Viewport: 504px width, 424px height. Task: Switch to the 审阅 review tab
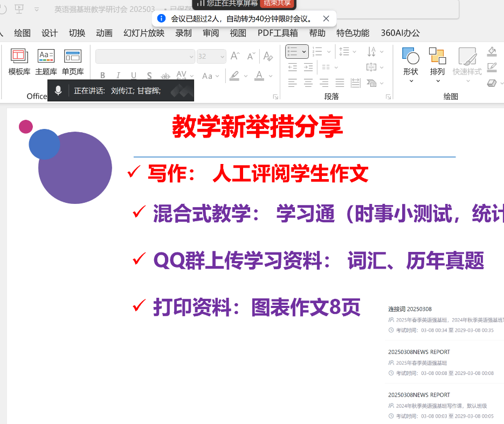coord(211,33)
